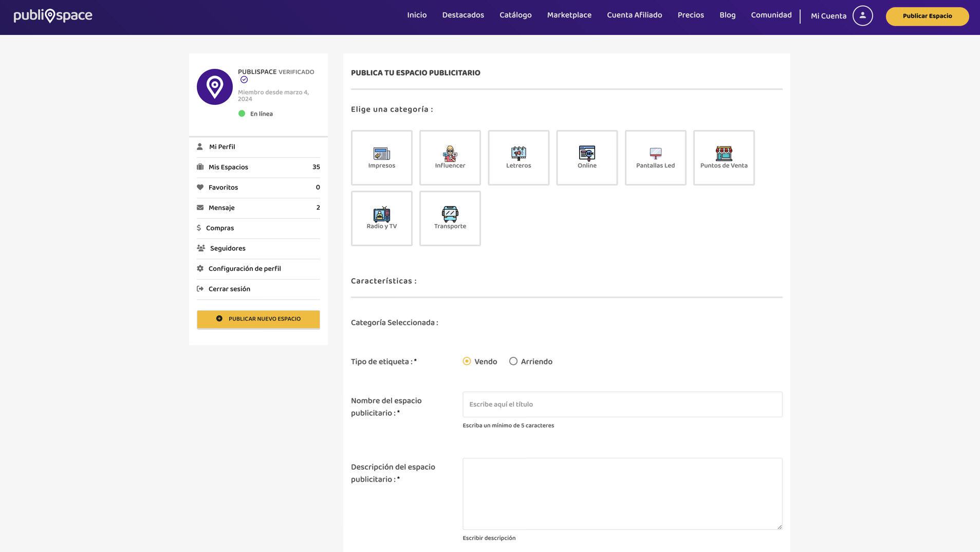Viewport: 980px width, 552px height.
Task: Click the description textarea resize handle
Action: click(x=779, y=526)
